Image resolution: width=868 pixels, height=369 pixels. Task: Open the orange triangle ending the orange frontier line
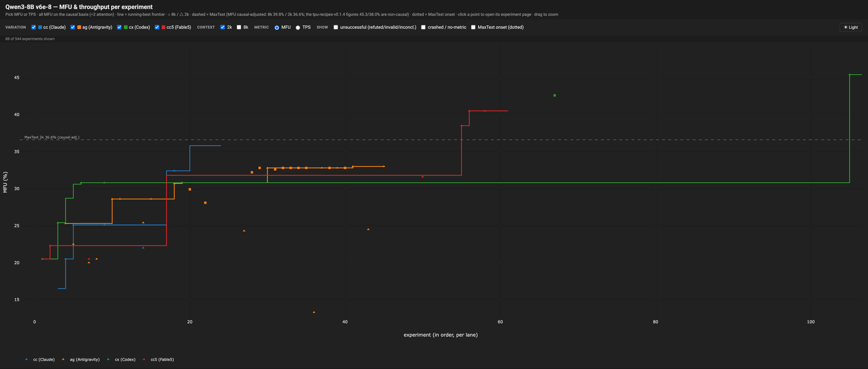tap(384, 166)
